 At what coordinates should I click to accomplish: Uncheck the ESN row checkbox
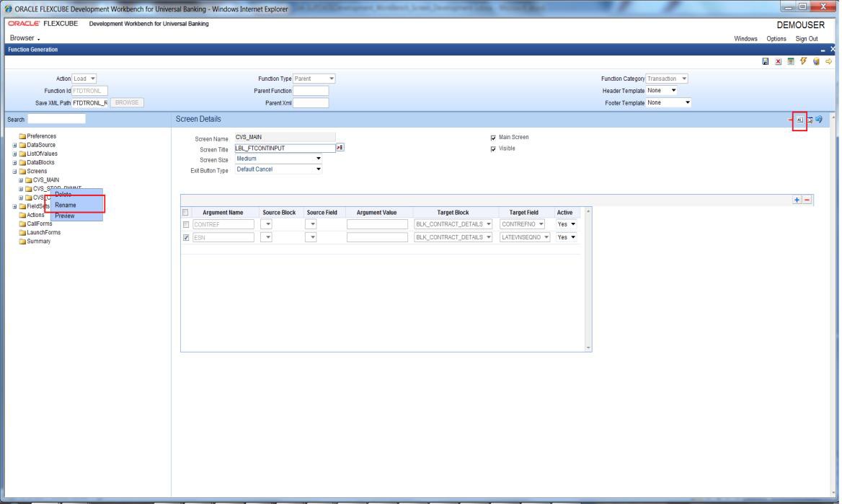[x=186, y=237]
